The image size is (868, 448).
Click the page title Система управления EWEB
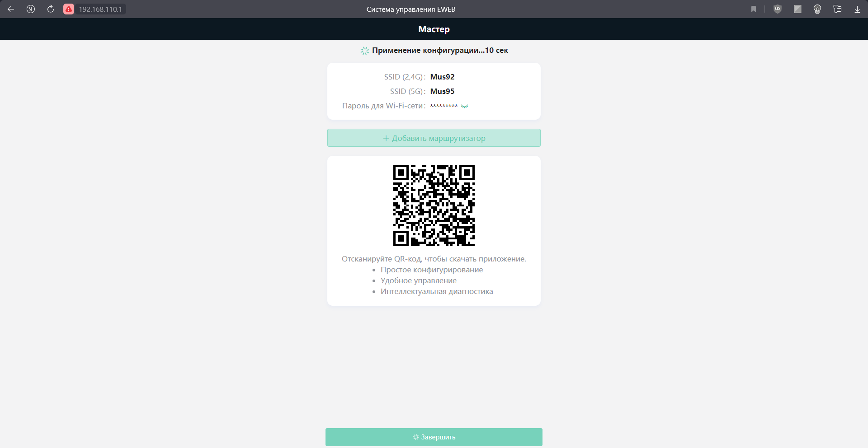(x=411, y=9)
